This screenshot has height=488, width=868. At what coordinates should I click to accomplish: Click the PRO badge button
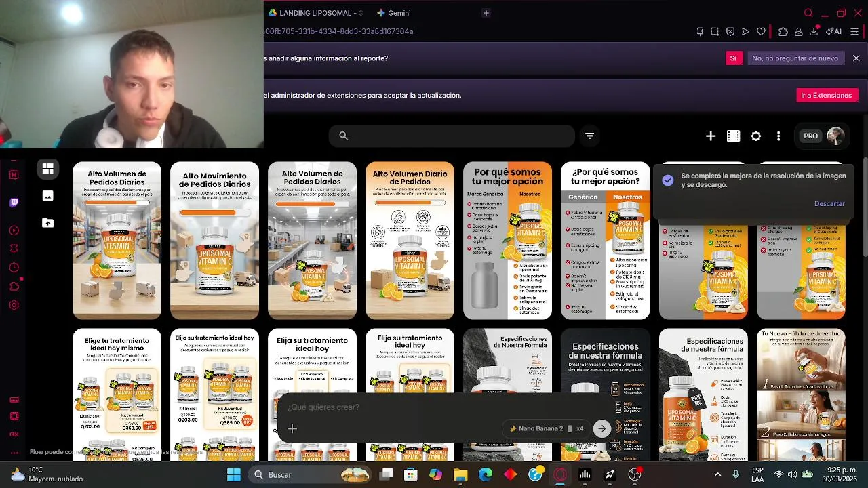[810, 136]
